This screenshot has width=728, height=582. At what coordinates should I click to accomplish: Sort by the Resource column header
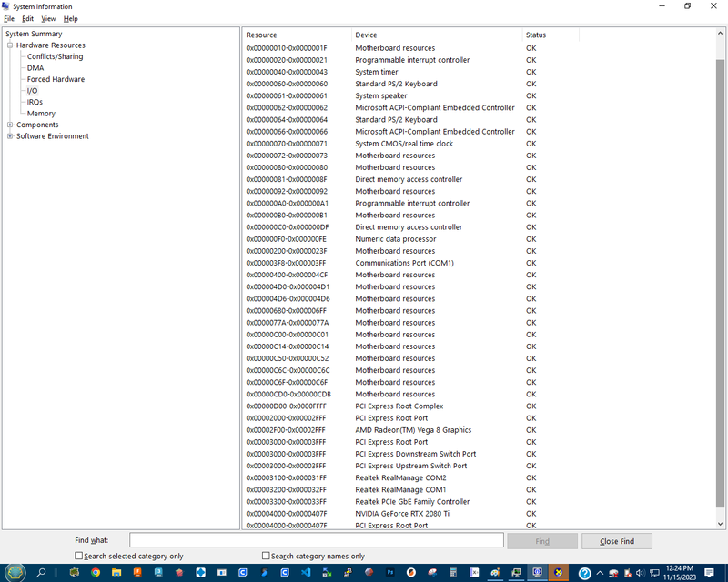pyautogui.click(x=298, y=35)
